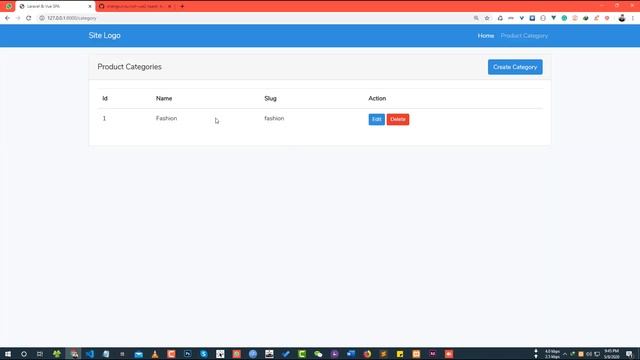The width and height of the screenshot is (640, 360).
Task: Show hidden system tray icons
Action: (x=564, y=354)
